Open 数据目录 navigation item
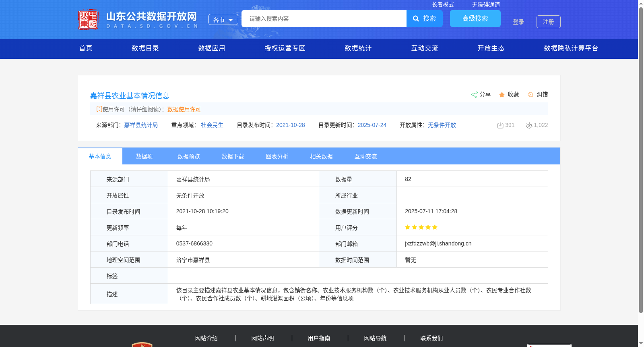This screenshot has width=644, height=347. 145,48
